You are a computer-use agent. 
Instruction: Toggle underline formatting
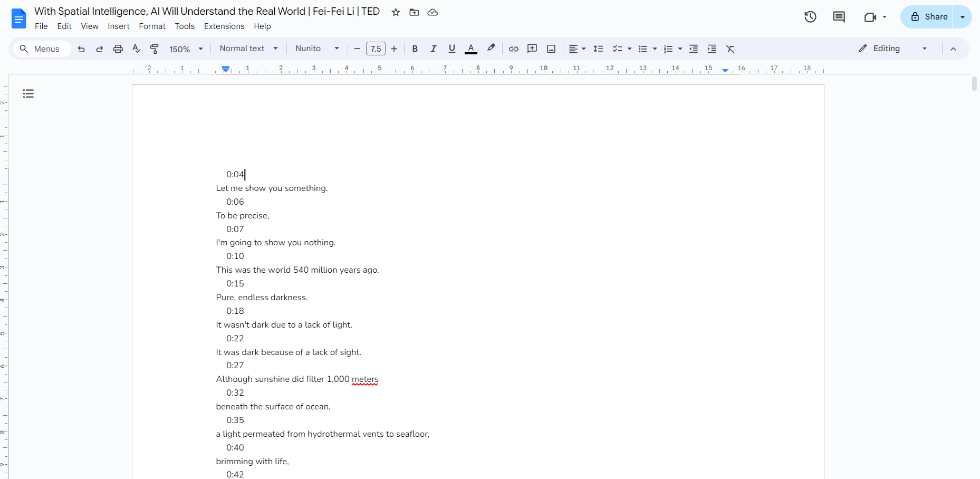[x=452, y=49]
